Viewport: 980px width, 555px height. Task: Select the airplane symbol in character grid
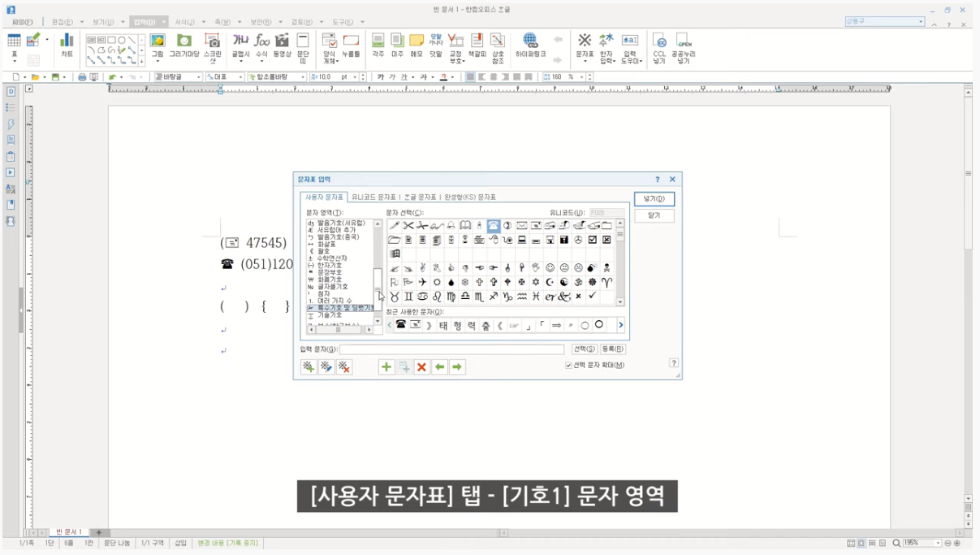pos(422,282)
